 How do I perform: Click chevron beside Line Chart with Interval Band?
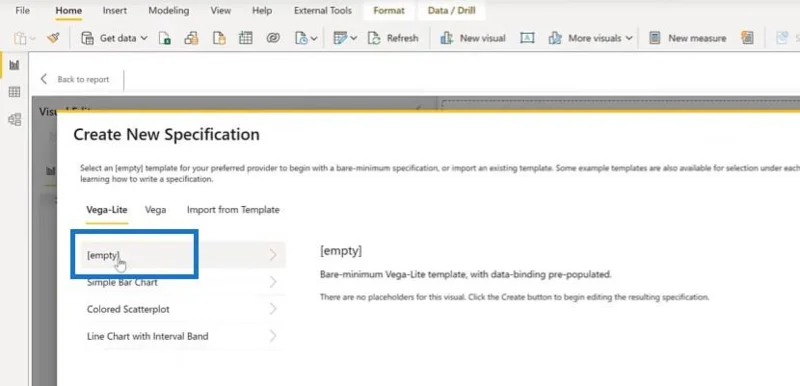[x=273, y=336]
